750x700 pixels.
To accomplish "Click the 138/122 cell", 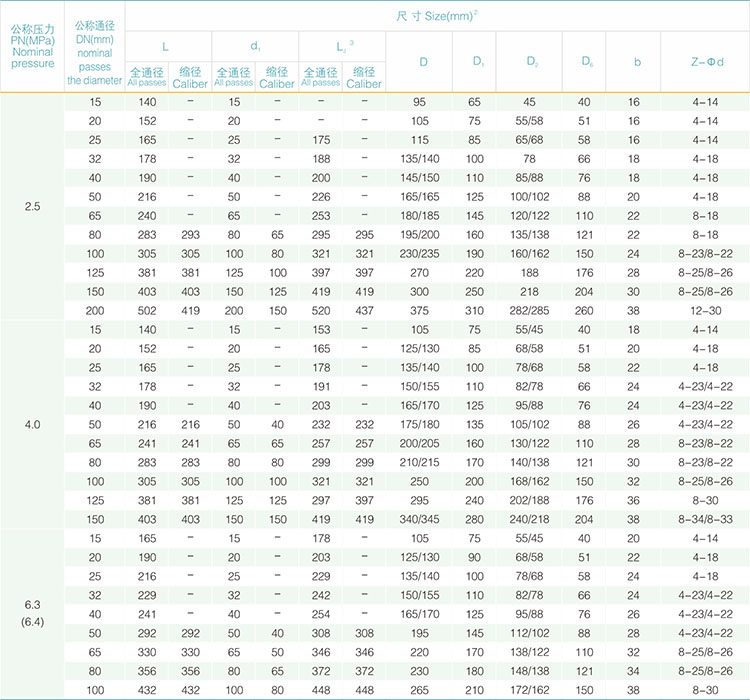I will [529, 653].
